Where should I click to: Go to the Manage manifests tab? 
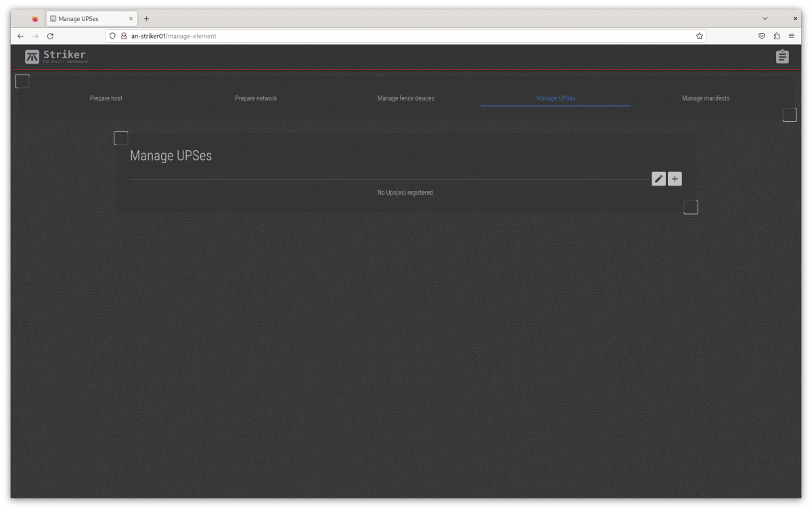[705, 98]
